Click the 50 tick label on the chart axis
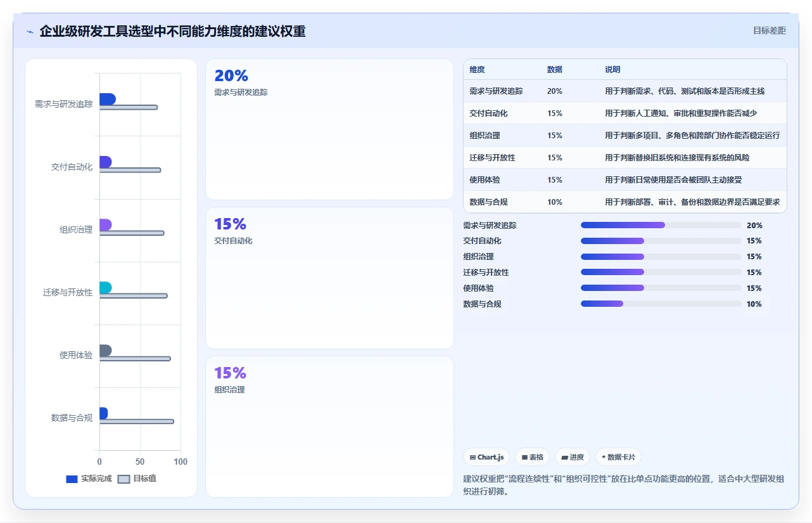The image size is (812, 523). tap(140, 462)
